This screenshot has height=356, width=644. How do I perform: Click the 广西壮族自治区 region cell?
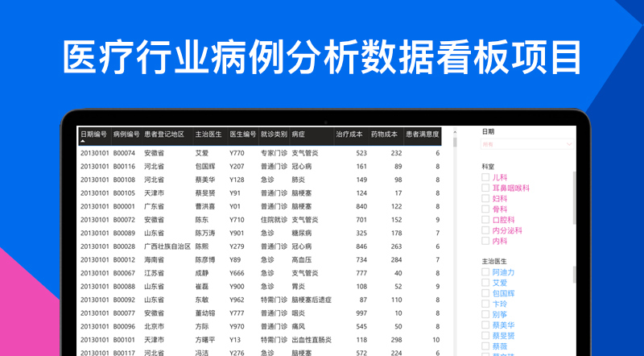point(167,246)
